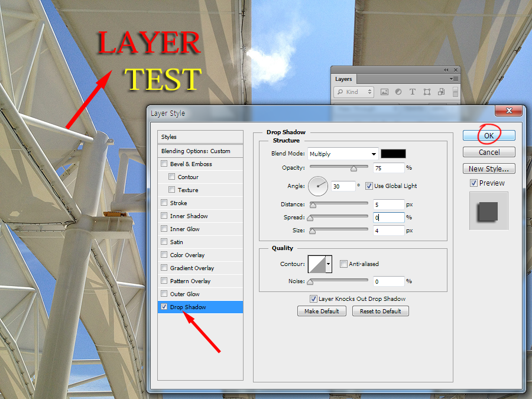Enable the Texture checkbox

pyautogui.click(x=171, y=189)
